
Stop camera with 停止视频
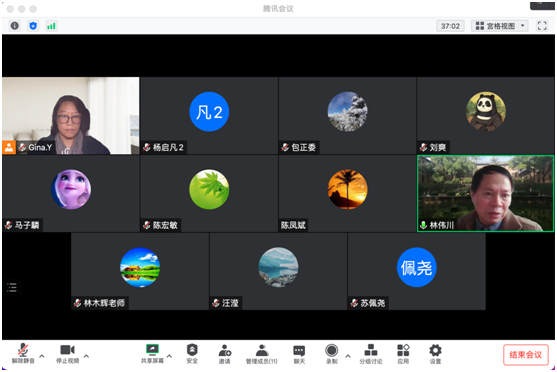(67, 353)
